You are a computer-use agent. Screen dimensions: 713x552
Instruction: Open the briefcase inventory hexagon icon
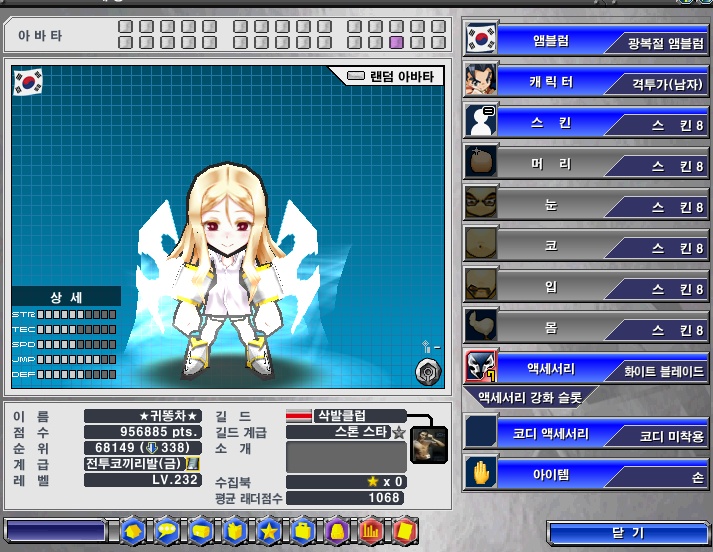coord(303,531)
